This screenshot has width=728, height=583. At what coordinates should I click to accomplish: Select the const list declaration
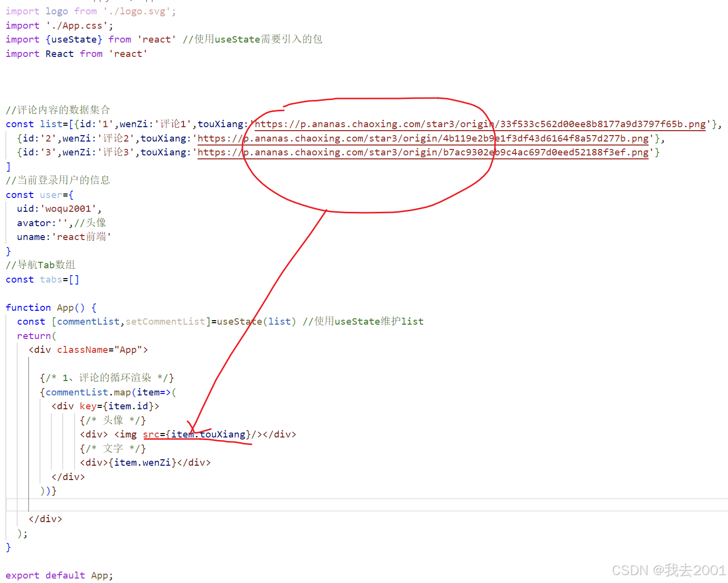(37, 124)
